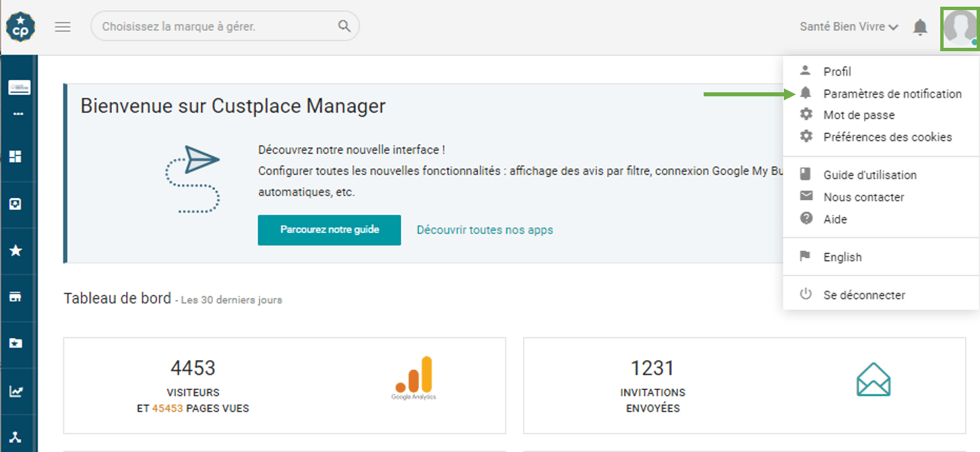Screen dimensions: 980x452
Task: Expand the Santé Bien Vivre brand dropdown
Action: coord(849,27)
